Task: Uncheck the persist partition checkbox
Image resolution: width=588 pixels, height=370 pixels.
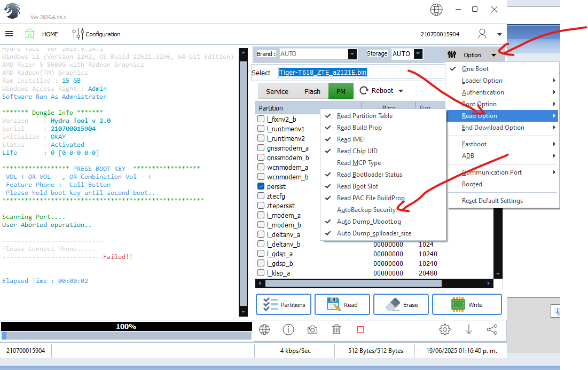Action: 261,186
